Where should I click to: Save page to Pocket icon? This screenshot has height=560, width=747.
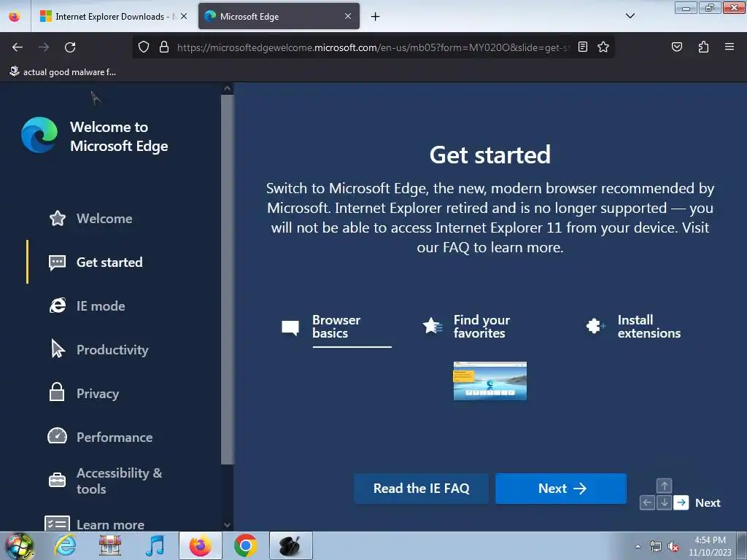point(676,47)
